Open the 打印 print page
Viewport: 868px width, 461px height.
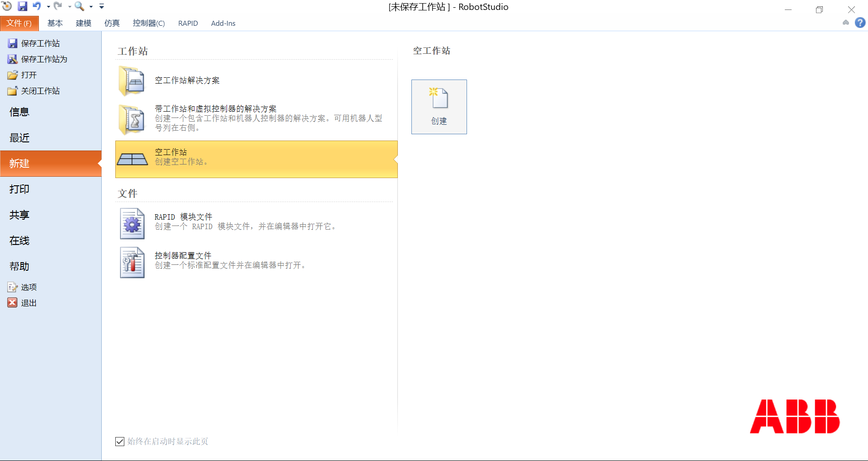click(x=51, y=189)
